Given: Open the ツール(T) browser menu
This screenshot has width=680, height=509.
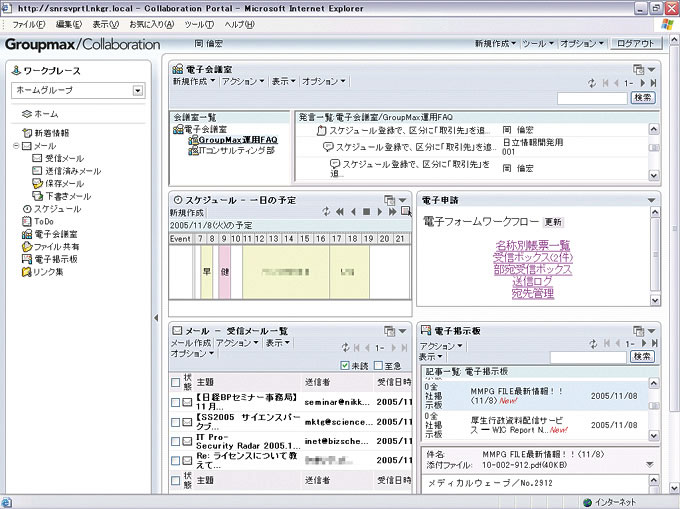Looking at the screenshot, I should [199, 24].
